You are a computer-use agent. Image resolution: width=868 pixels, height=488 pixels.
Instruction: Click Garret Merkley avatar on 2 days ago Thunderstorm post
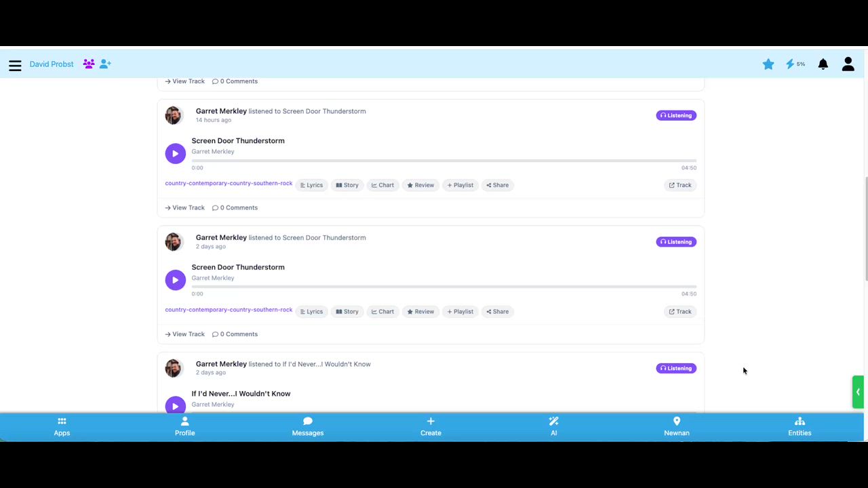(x=174, y=242)
